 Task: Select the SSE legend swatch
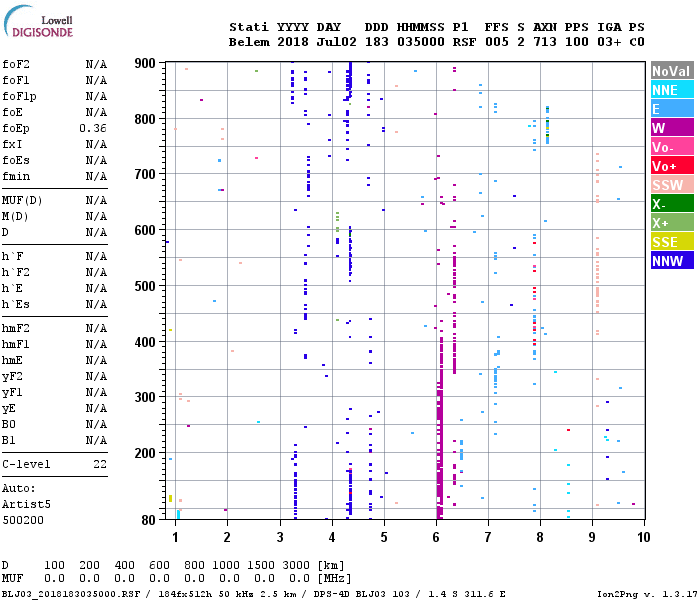672,242
